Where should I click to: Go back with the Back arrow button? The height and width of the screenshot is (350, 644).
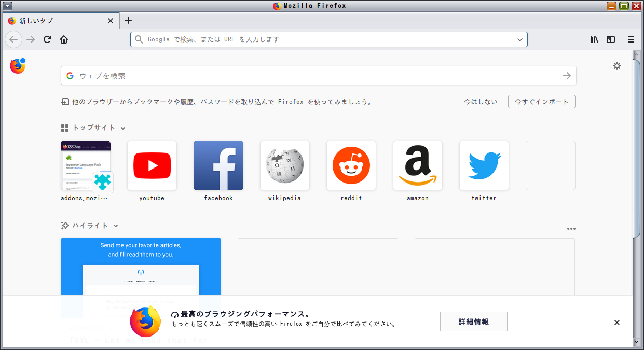[13, 39]
